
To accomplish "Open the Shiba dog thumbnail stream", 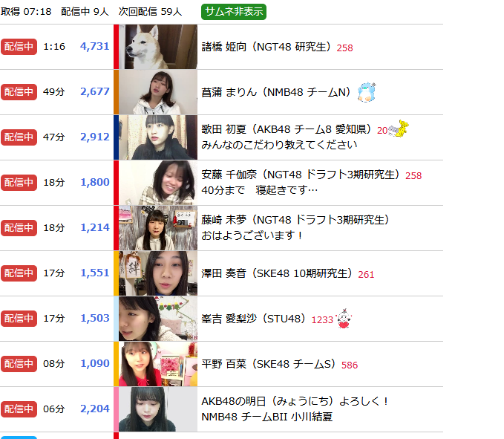I will (x=158, y=47).
